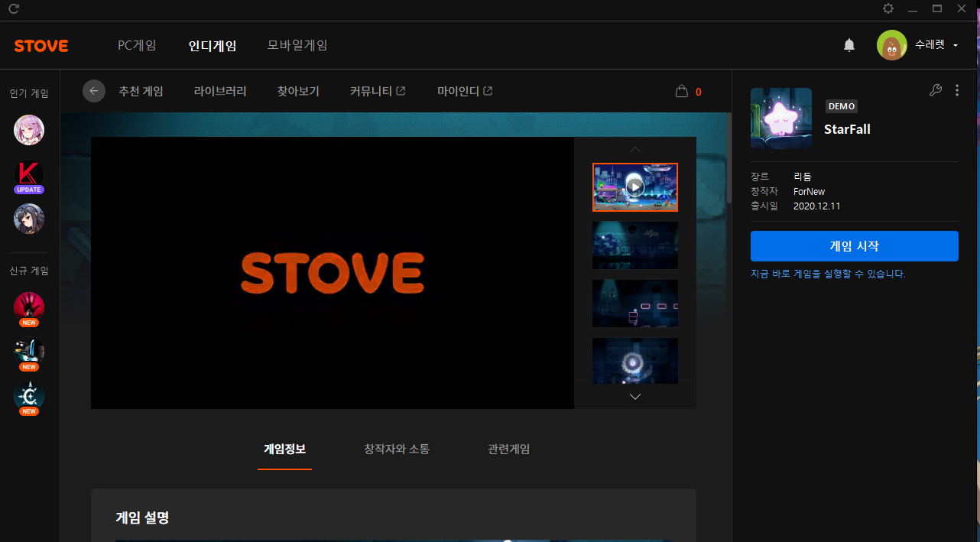Reload using the refresh icon

14,9
